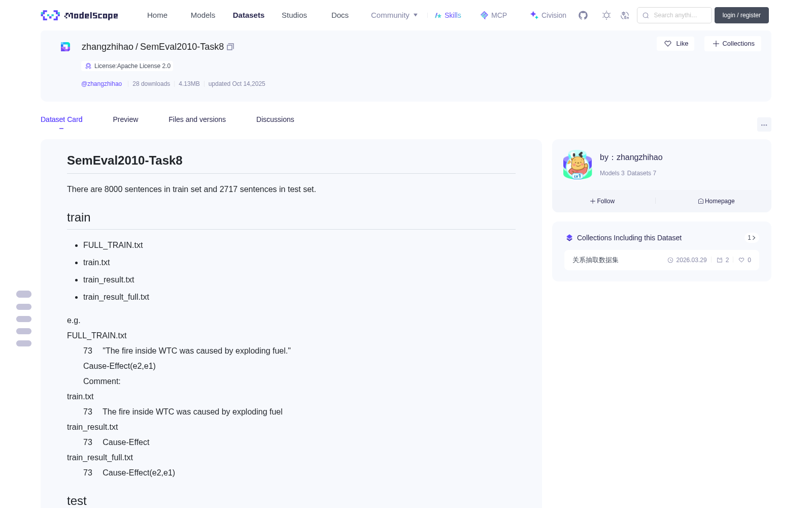812x508 pixels.
Task: Expand the Community dropdown menu
Action: click(394, 15)
